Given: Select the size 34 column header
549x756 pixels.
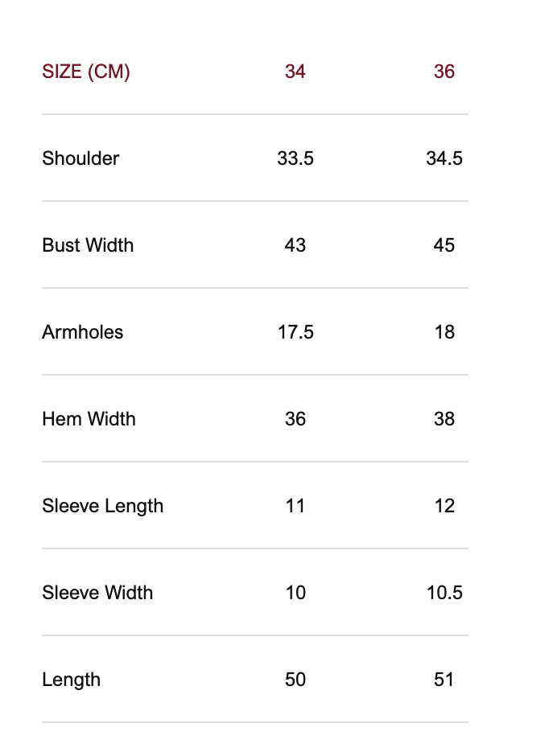Looking at the screenshot, I should coord(295,72).
